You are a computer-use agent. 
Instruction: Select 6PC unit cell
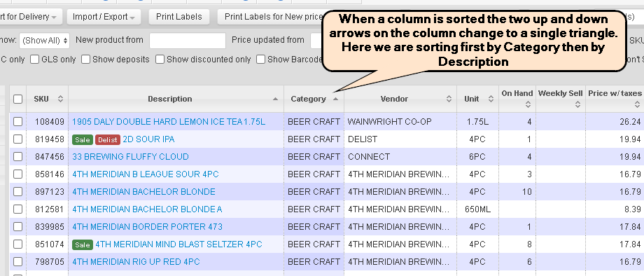click(x=477, y=156)
